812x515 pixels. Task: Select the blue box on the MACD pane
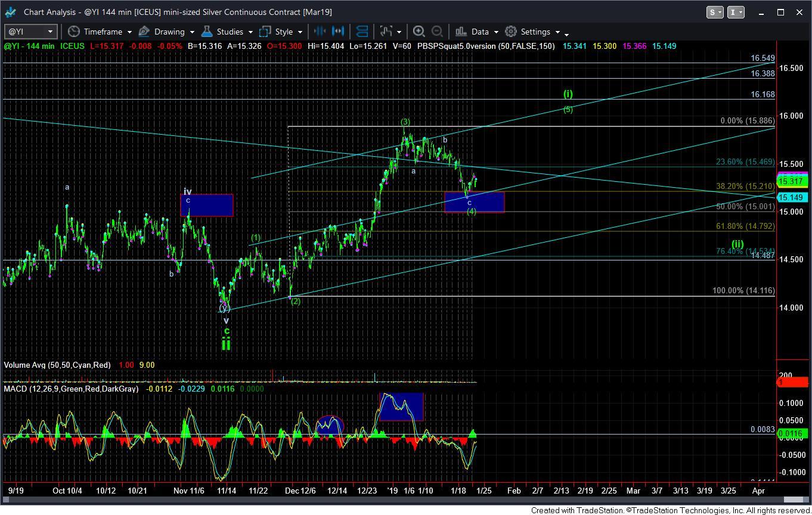tap(401, 407)
